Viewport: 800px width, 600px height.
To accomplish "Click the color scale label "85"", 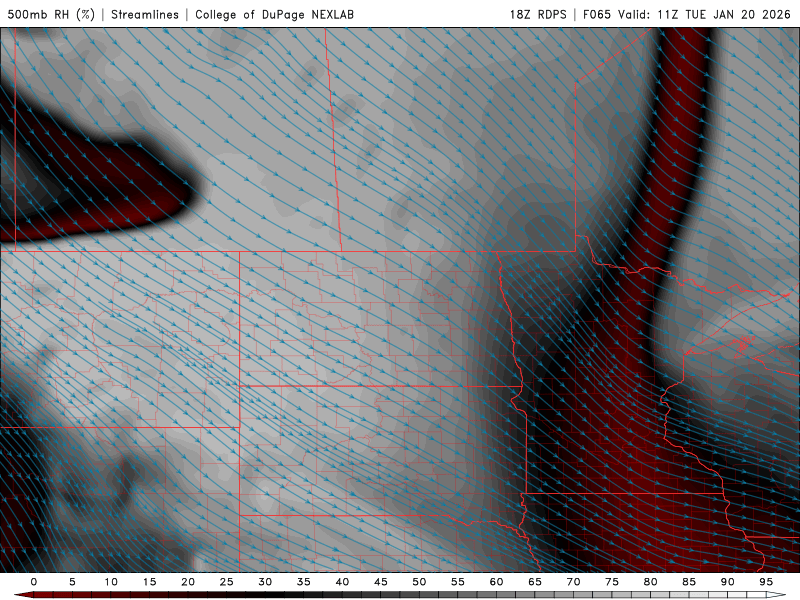I will [x=689, y=582].
